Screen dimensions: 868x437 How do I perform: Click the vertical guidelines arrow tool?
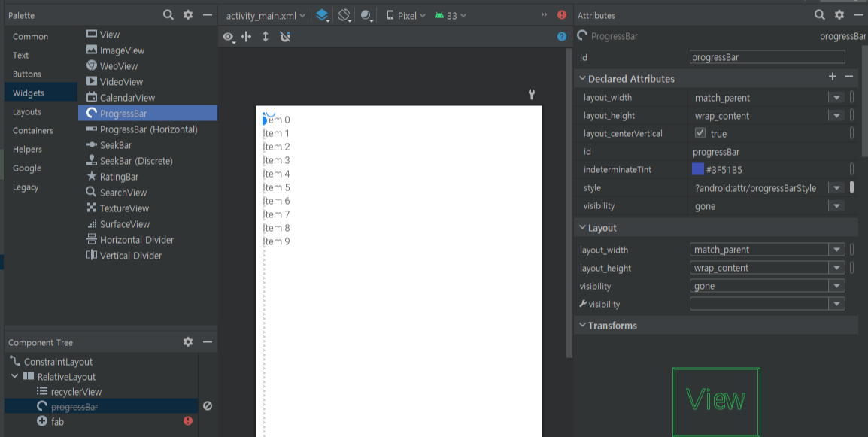click(x=266, y=37)
